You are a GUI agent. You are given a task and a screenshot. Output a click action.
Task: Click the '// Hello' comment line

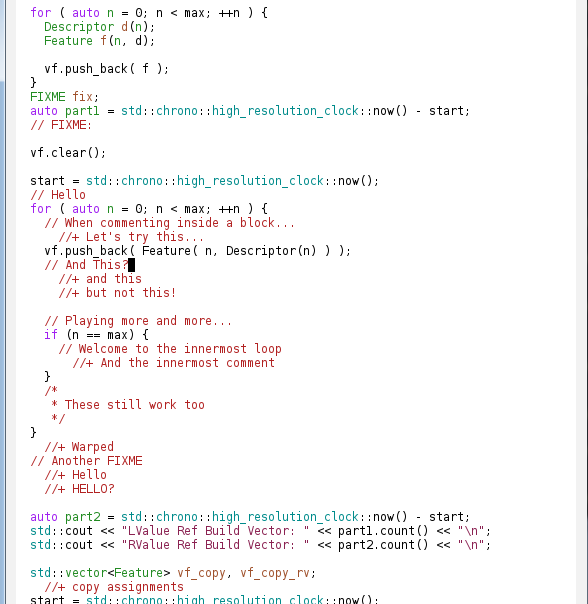point(58,195)
